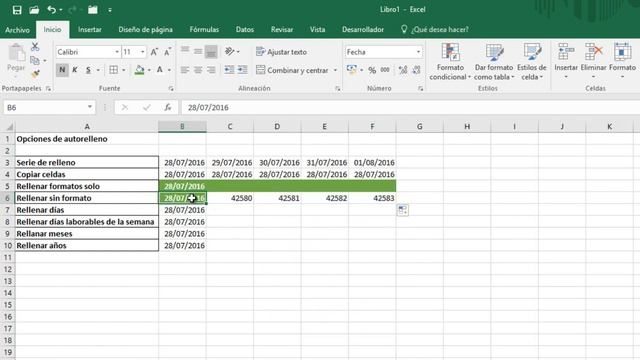
Task: Open the Desarrollador tab
Action: point(363,29)
